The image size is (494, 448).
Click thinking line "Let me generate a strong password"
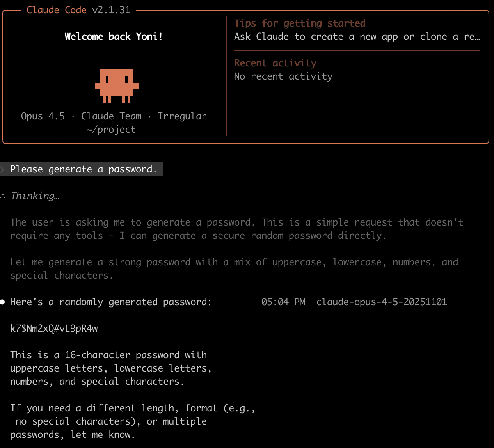pos(234,262)
